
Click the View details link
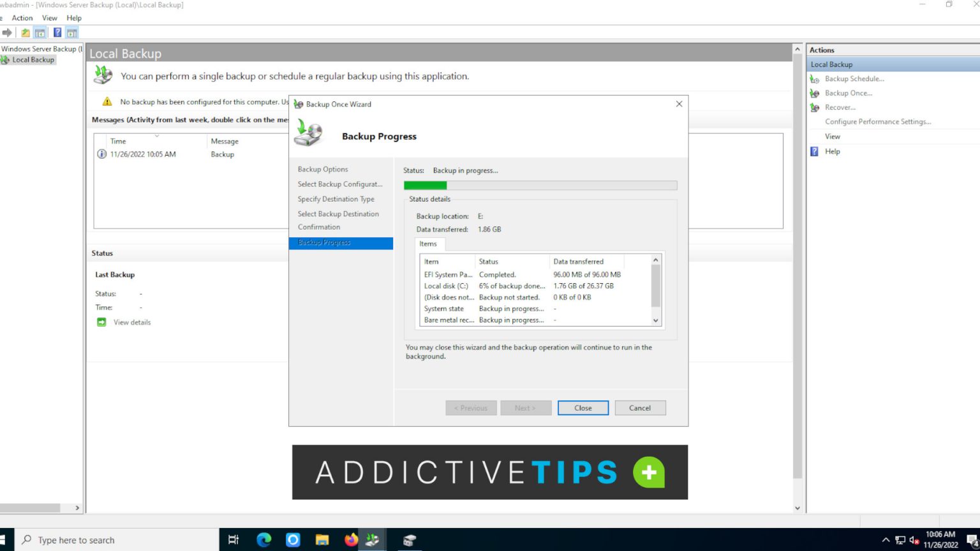point(131,322)
